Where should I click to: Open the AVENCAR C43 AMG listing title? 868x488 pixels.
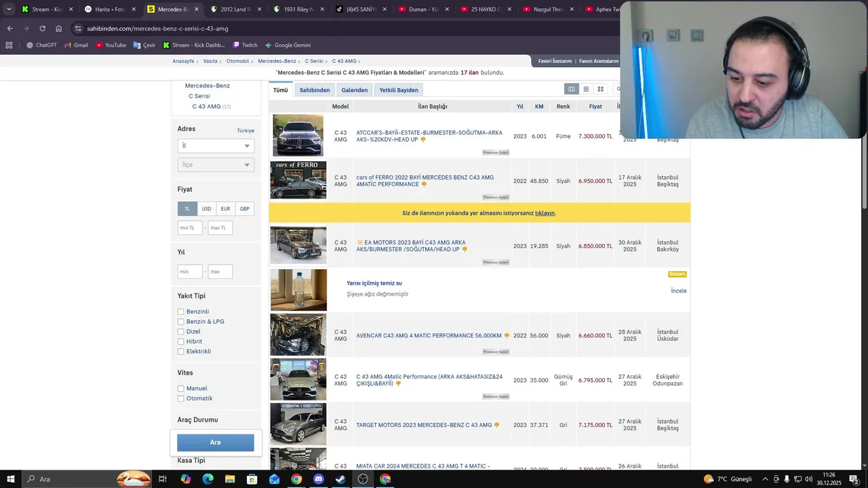point(429,335)
